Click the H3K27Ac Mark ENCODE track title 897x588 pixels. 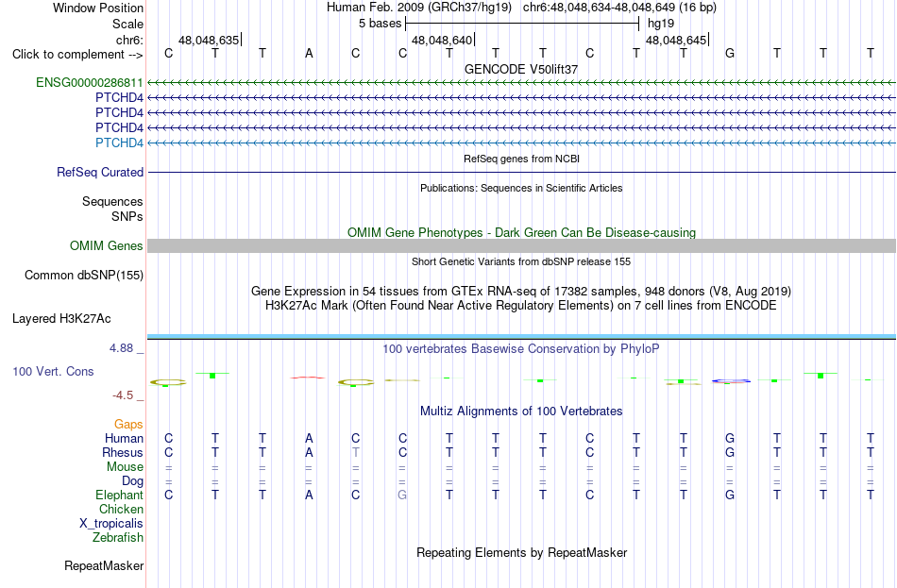pyautogui.click(x=521, y=306)
